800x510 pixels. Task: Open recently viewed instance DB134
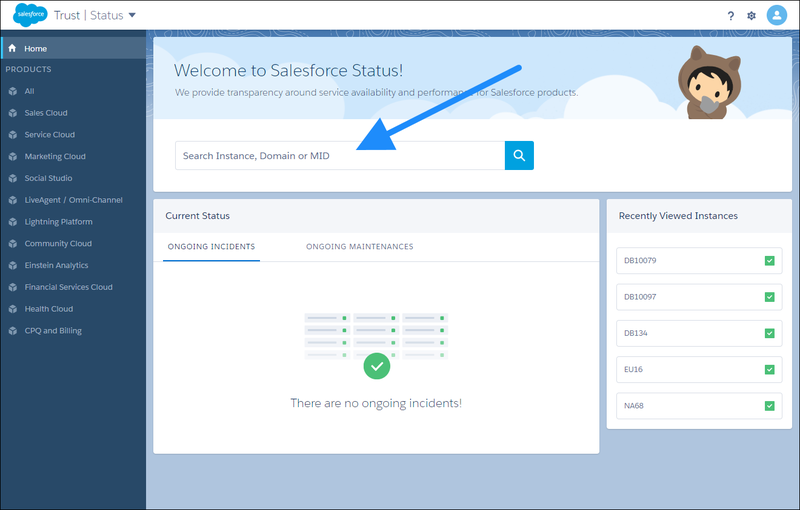click(699, 333)
